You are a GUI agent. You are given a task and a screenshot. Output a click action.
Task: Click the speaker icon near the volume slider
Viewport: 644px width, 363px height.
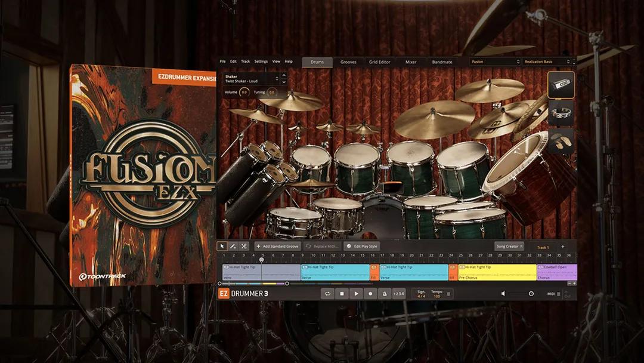tap(504, 294)
